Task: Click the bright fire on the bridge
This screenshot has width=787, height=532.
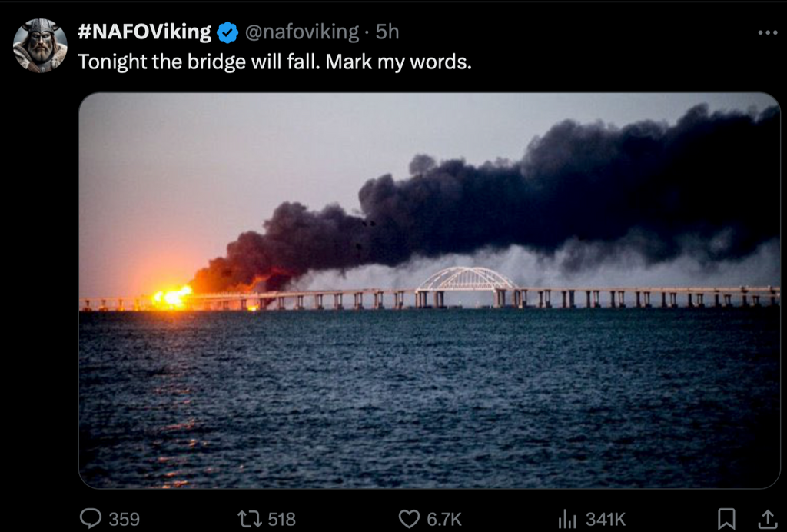Action: coord(172,296)
